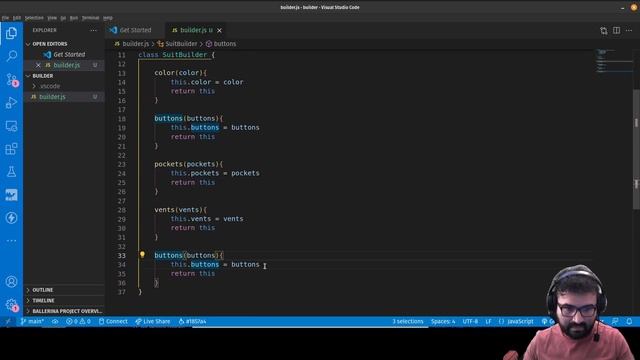Viewport: 640px width, 360px height.
Task: Change encoding via UTF-8 indicator
Action: click(470, 322)
